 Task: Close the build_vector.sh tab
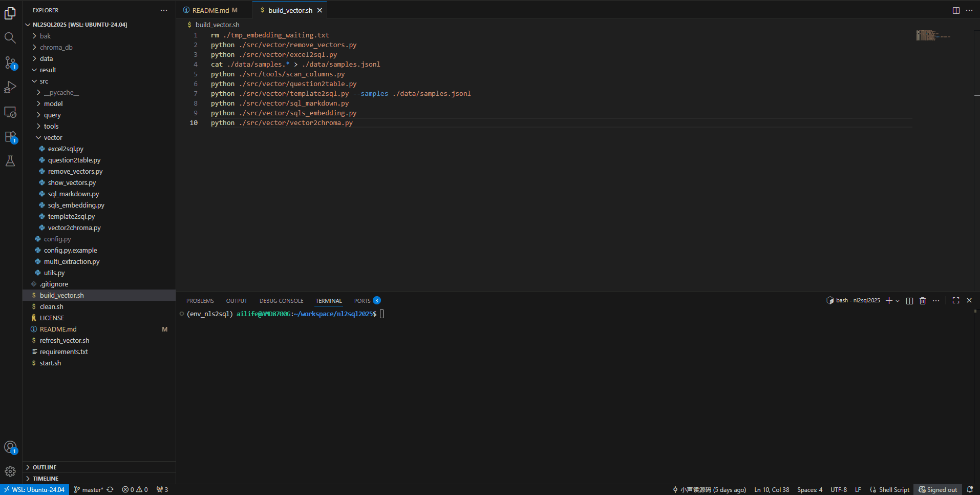click(319, 10)
